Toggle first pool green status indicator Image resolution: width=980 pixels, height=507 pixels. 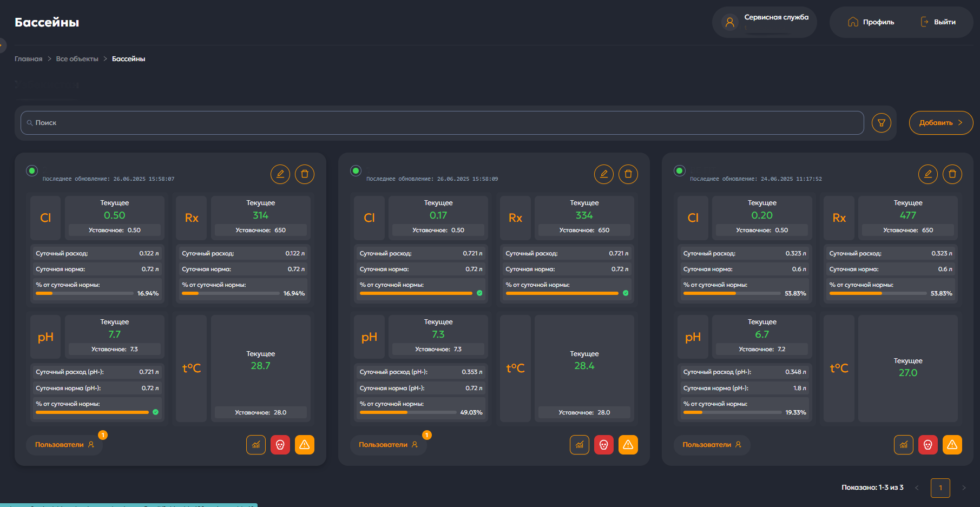(x=32, y=171)
